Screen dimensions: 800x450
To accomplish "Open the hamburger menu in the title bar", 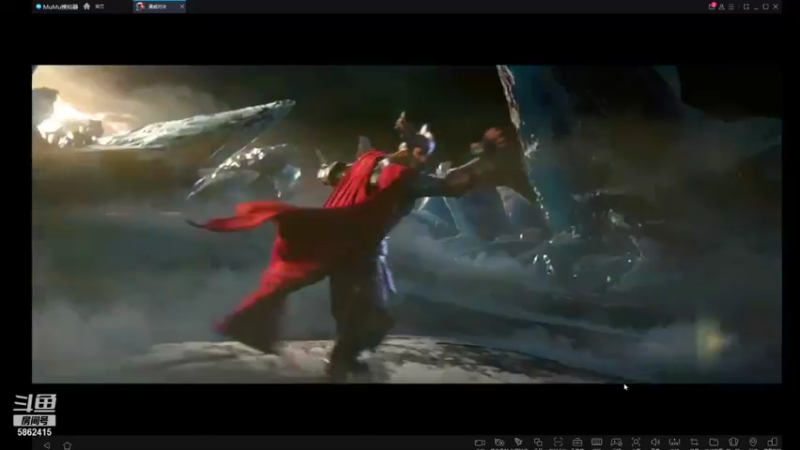I will click(731, 7).
